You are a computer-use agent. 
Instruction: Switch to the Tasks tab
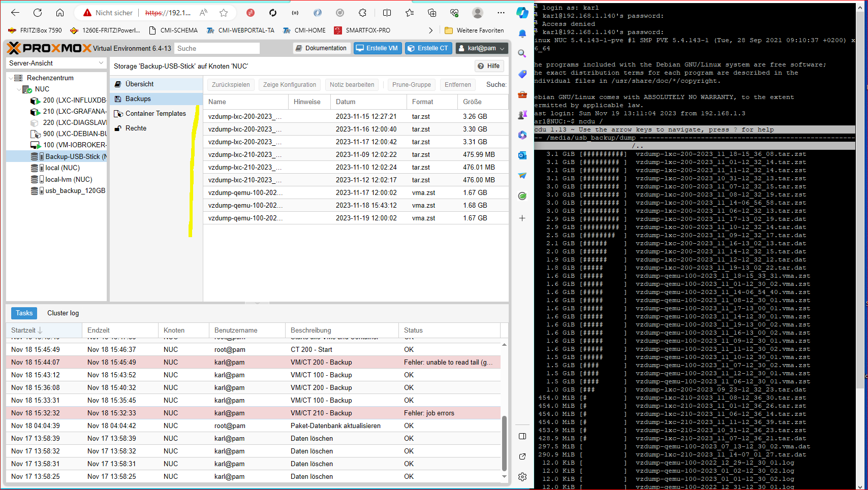pyautogui.click(x=24, y=313)
